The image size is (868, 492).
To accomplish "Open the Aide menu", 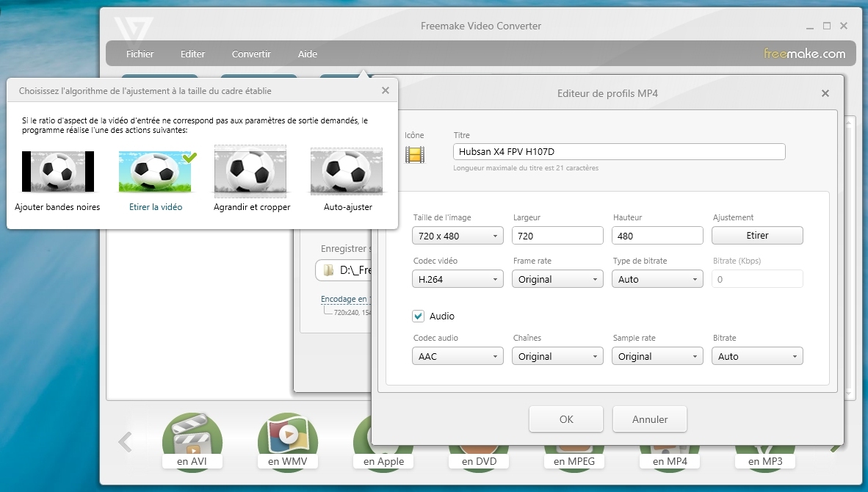I will click(307, 54).
